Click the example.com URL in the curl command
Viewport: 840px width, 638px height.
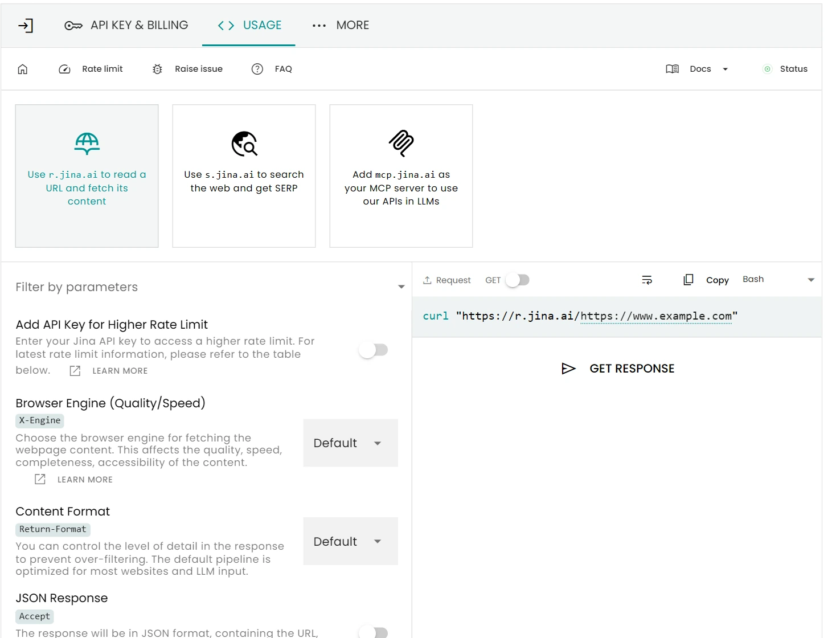pos(656,316)
